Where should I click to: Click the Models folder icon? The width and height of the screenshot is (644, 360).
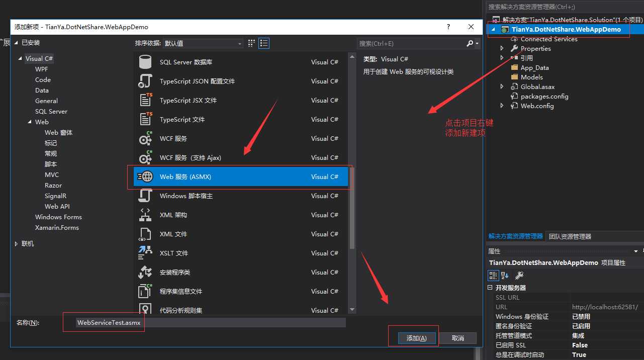[514, 77]
